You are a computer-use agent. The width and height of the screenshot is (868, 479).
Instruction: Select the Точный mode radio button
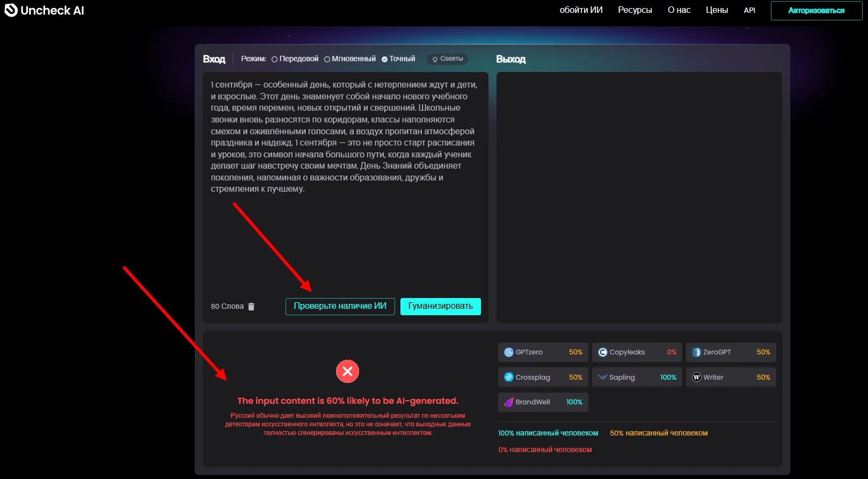click(x=384, y=59)
